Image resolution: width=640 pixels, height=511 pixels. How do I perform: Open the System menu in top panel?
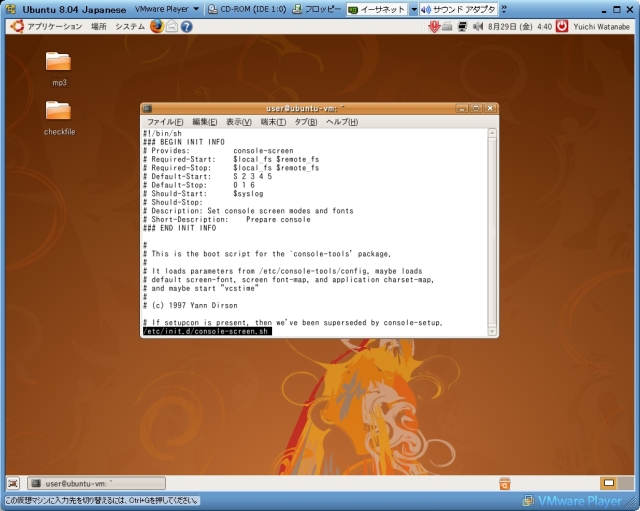pyautogui.click(x=130, y=27)
